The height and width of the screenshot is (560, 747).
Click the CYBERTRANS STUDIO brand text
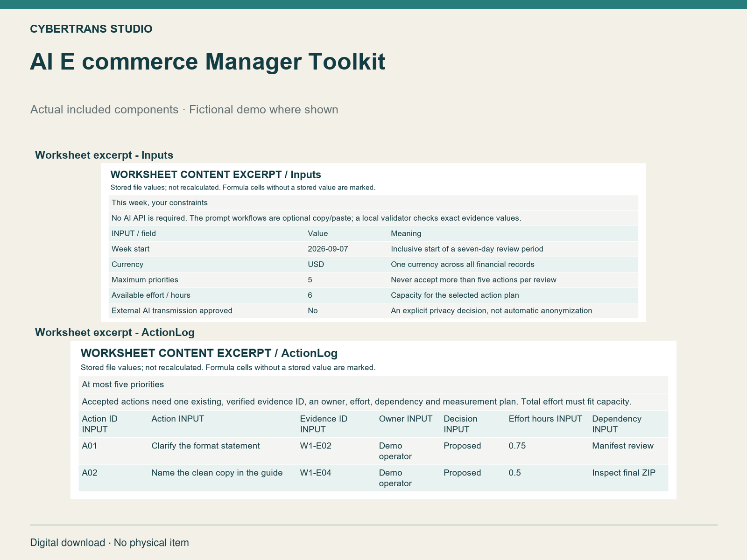click(x=91, y=29)
